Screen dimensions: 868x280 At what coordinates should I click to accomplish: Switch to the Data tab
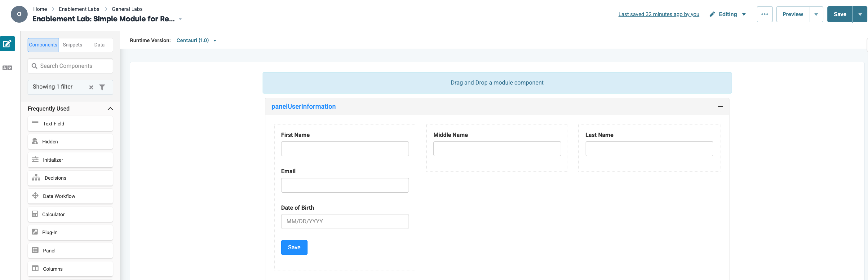pos(99,45)
